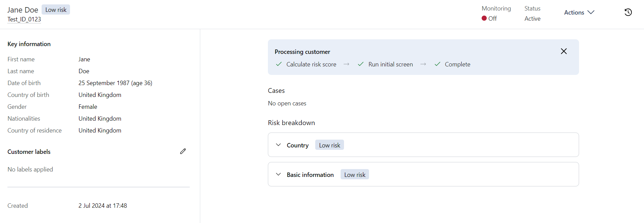The image size is (644, 223).
Task: Expand the Basic information chevron
Action: coord(278,175)
